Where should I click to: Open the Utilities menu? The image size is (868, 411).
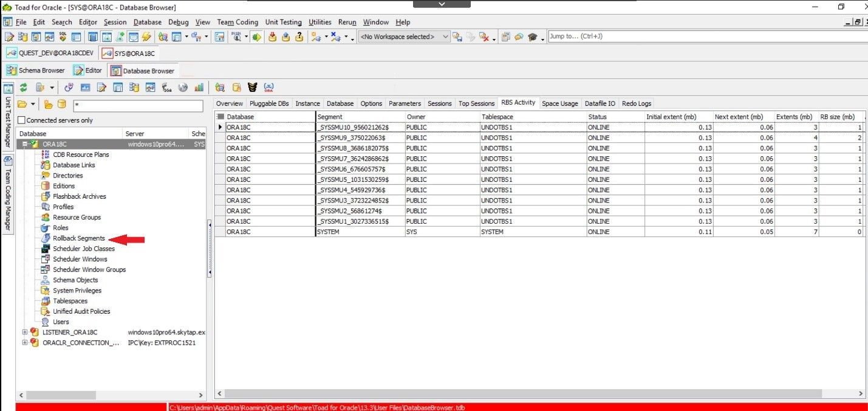[x=320, y=22]
